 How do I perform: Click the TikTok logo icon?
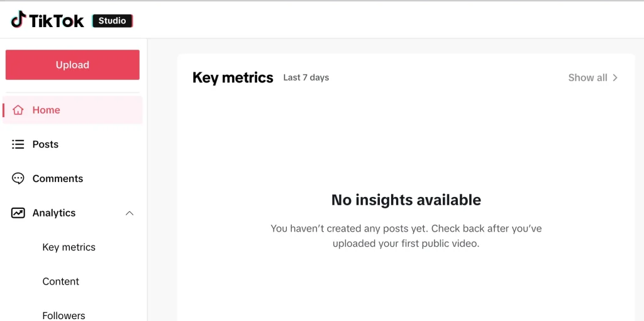pyautogui.click(x=18, y=20)
